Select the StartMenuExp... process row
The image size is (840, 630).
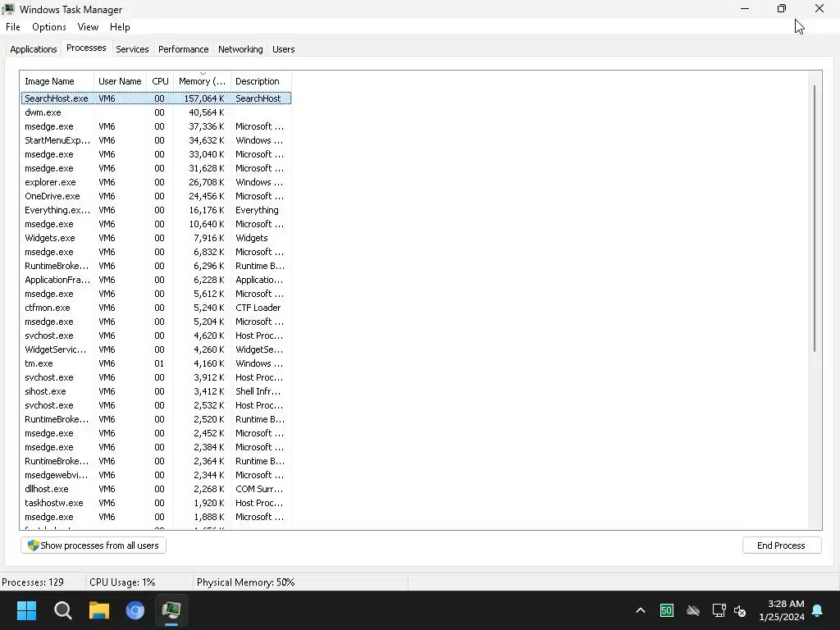156,140
